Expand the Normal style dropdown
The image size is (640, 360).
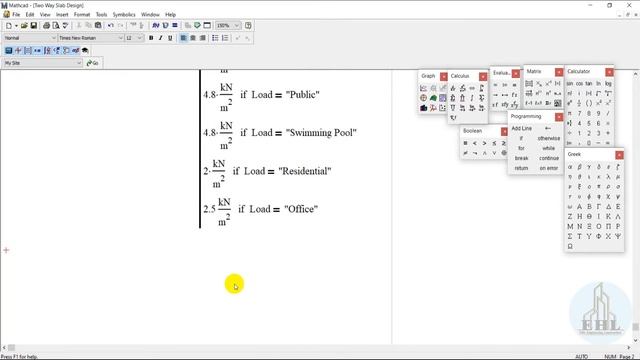pyautogui.click(x=53, y=38)
